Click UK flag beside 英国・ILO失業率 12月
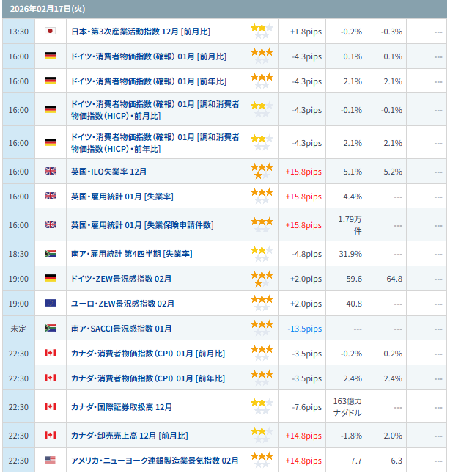Viewport: 450px width, 476px height. (x=50, y=172)
